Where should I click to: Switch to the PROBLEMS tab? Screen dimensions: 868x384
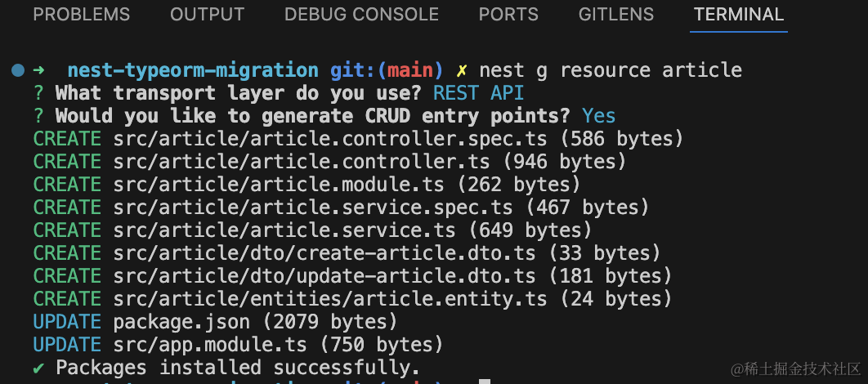(x=81, y=15)
